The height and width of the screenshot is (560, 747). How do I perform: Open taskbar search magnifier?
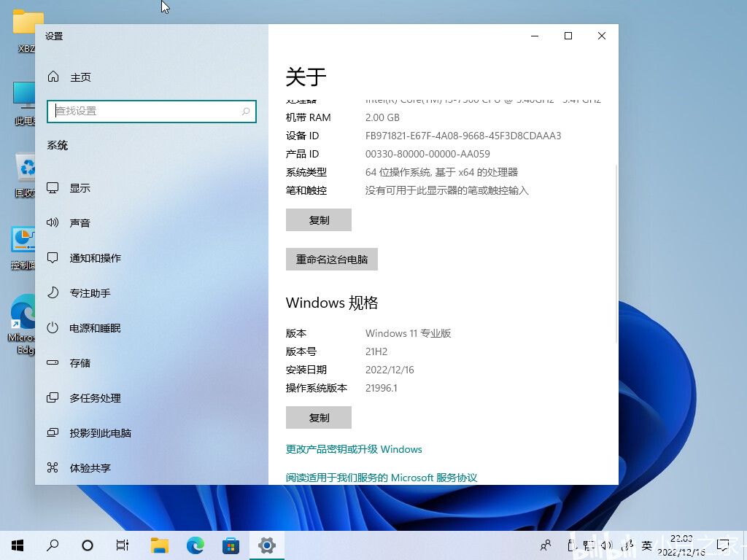[x=53, y=545]
